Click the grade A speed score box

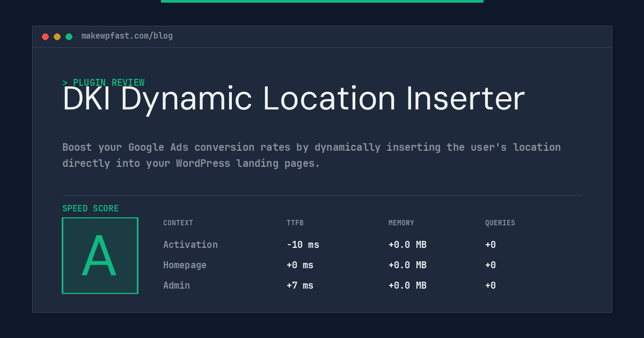(x=100, y=255)
